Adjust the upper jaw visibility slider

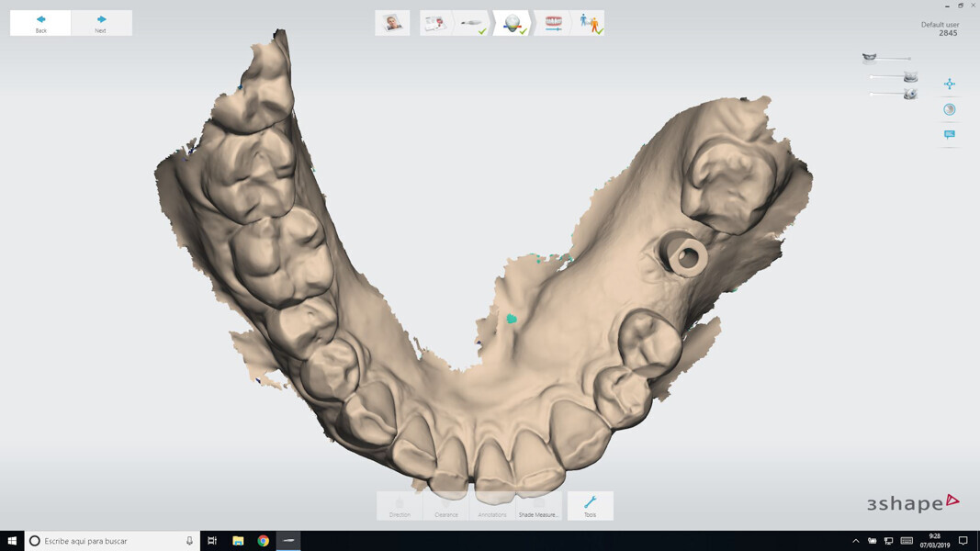click(886, 59)
